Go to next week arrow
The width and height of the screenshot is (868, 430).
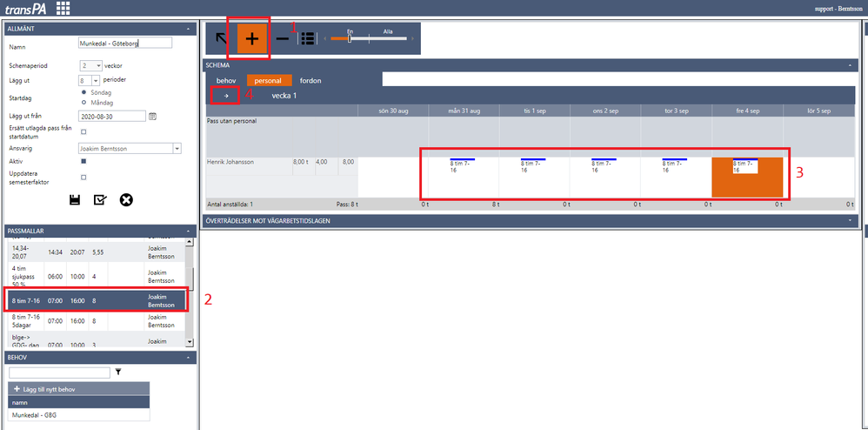click(x=226, y=95)
